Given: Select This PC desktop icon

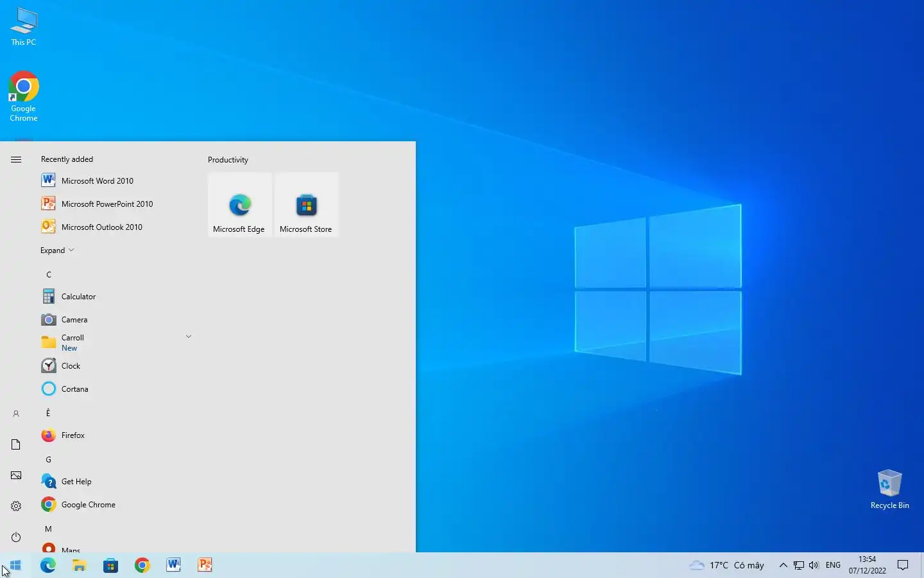Looking at the screenshot, I should pyautogui.click(x=24, y=27).
